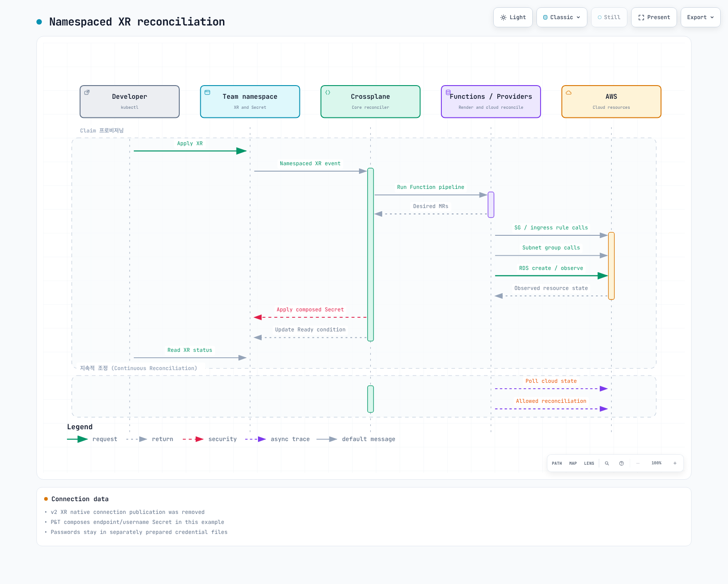Click the 'RDS create / observe' label
The image size is (728, 584).
(x=551, y=268)
